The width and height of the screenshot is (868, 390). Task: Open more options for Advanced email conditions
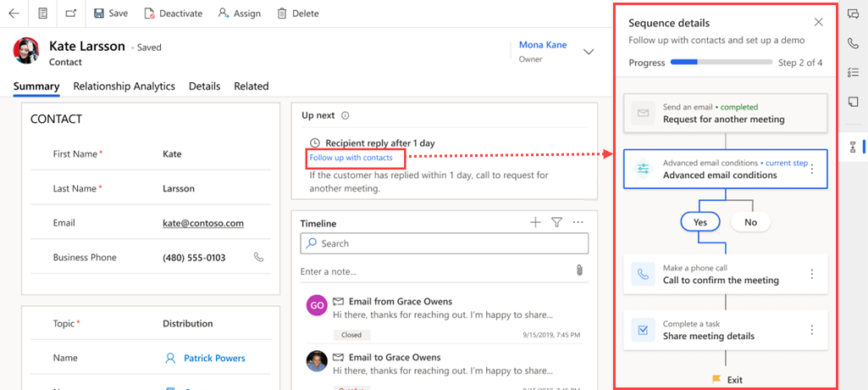812,169
